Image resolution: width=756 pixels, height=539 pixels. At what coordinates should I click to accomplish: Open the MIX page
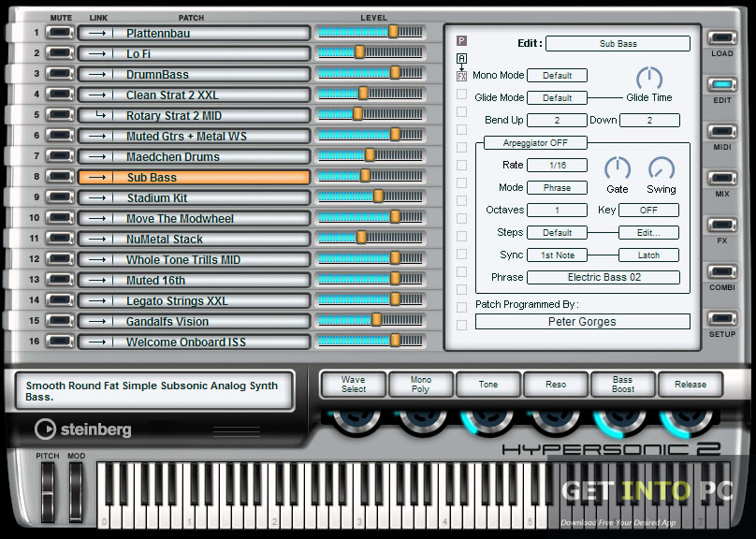721,178
